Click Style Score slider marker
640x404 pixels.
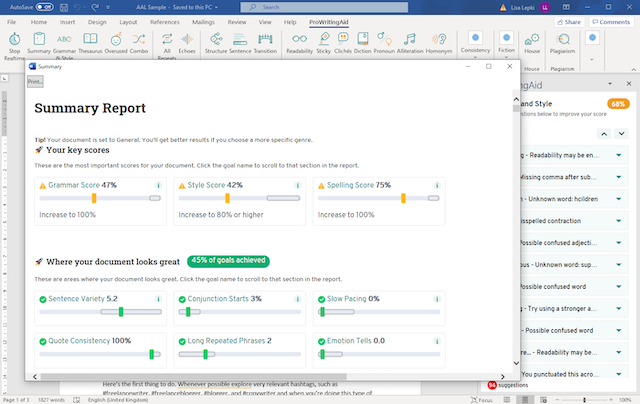click(227, 198)
